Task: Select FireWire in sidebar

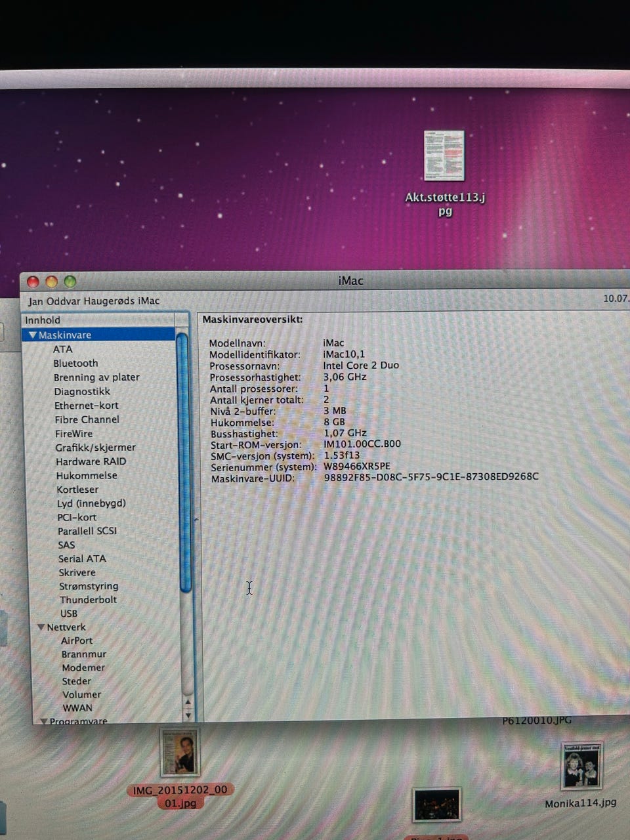Action: [x=73, y=433]
